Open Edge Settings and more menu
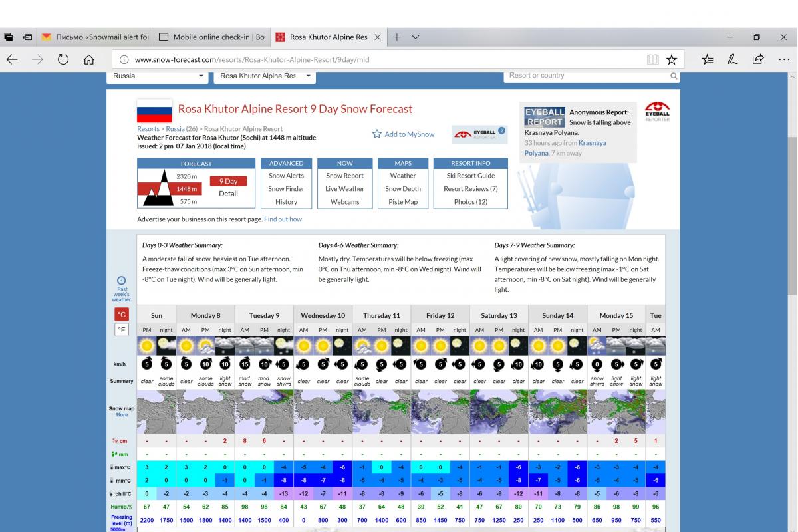Viewport: 798px width, 532px height. tap(783, 59)
